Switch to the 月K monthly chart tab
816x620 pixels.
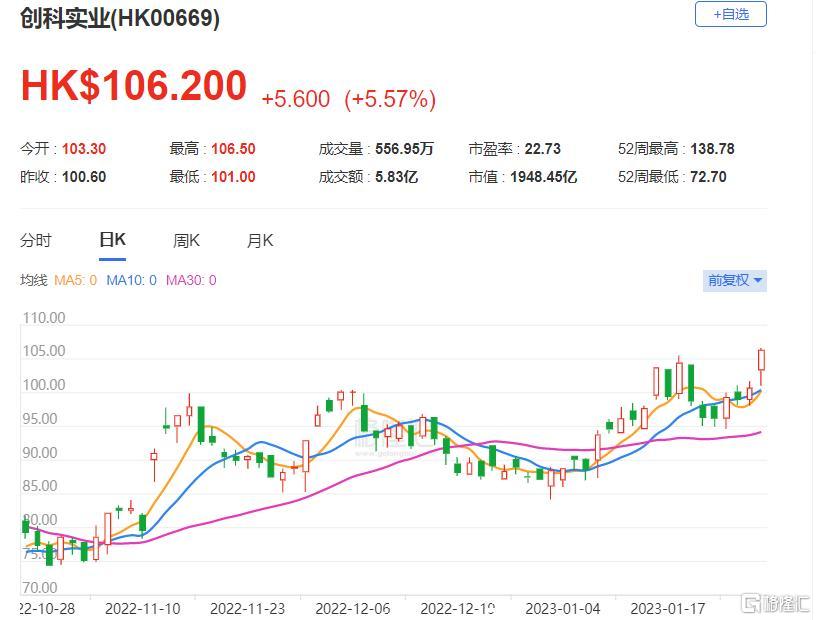click(x=260, y=241)
